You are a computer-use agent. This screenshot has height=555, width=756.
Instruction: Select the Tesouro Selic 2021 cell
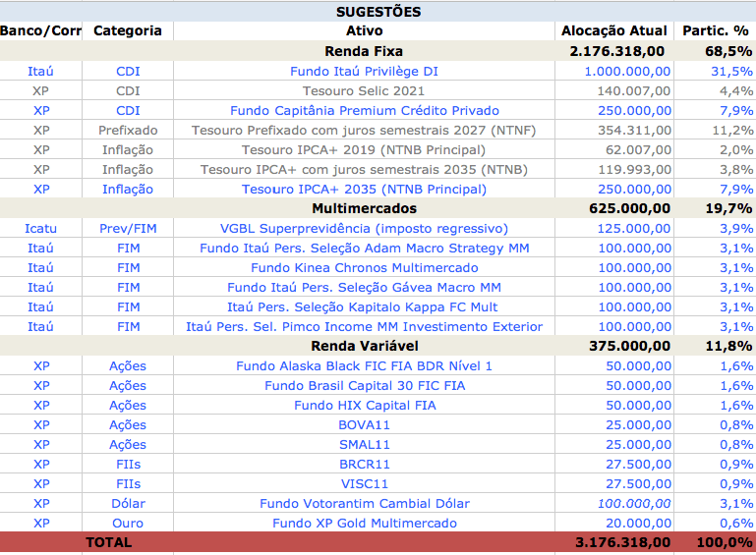pyautogui.click(x=364, y=90)
